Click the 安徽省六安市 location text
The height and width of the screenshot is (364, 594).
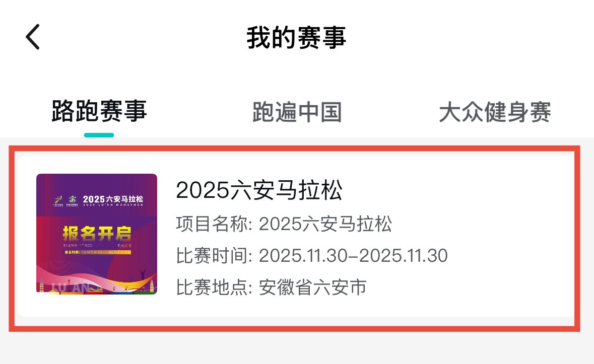tap(313, 287)
